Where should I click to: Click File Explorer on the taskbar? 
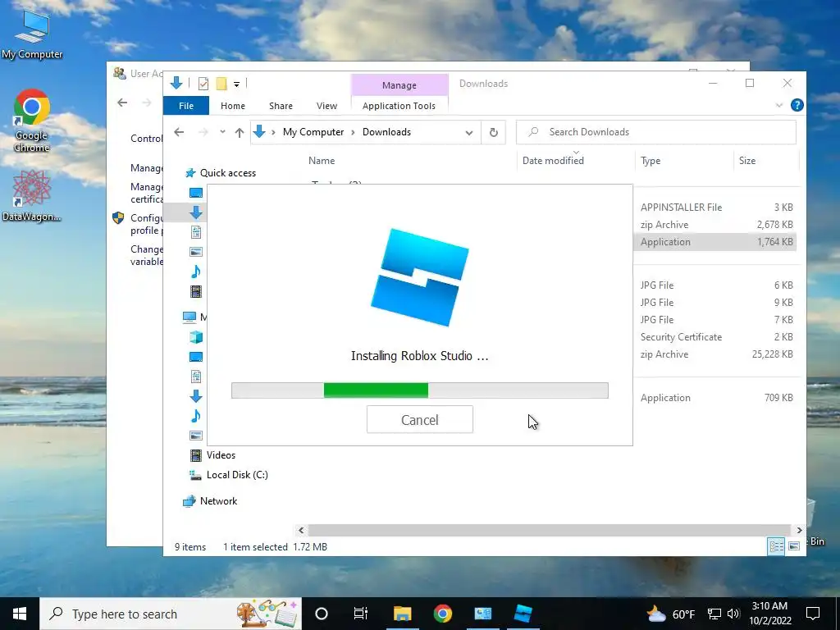coord(402,614)
